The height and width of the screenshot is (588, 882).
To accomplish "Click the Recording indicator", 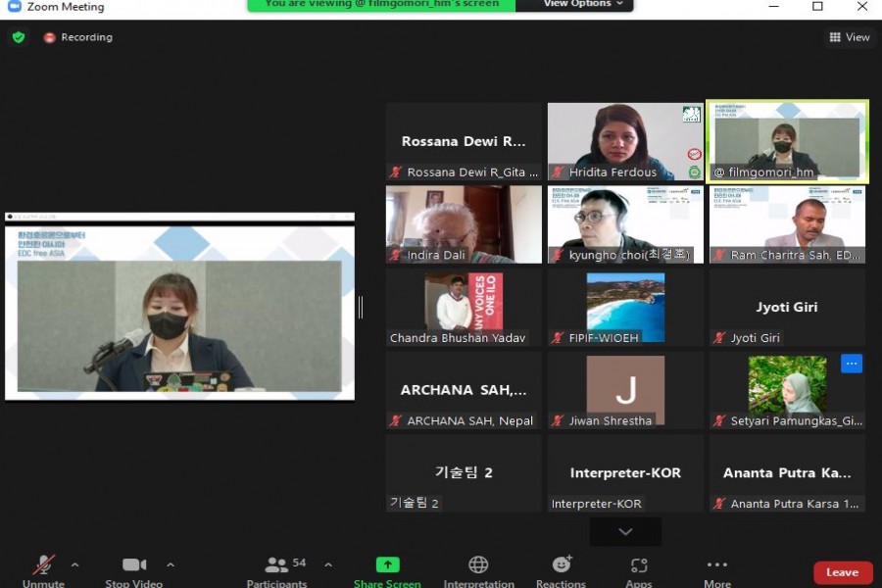I will click(x=77, y=37).
